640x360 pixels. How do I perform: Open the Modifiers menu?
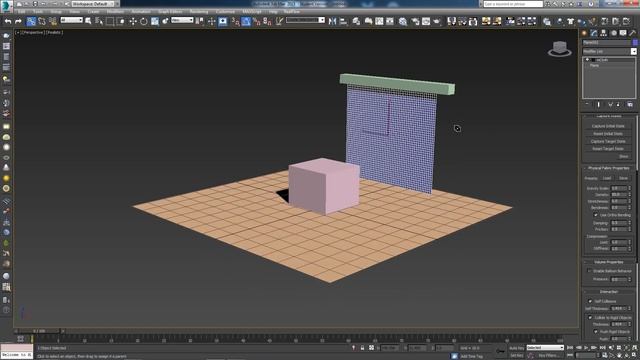pos(116,12)
